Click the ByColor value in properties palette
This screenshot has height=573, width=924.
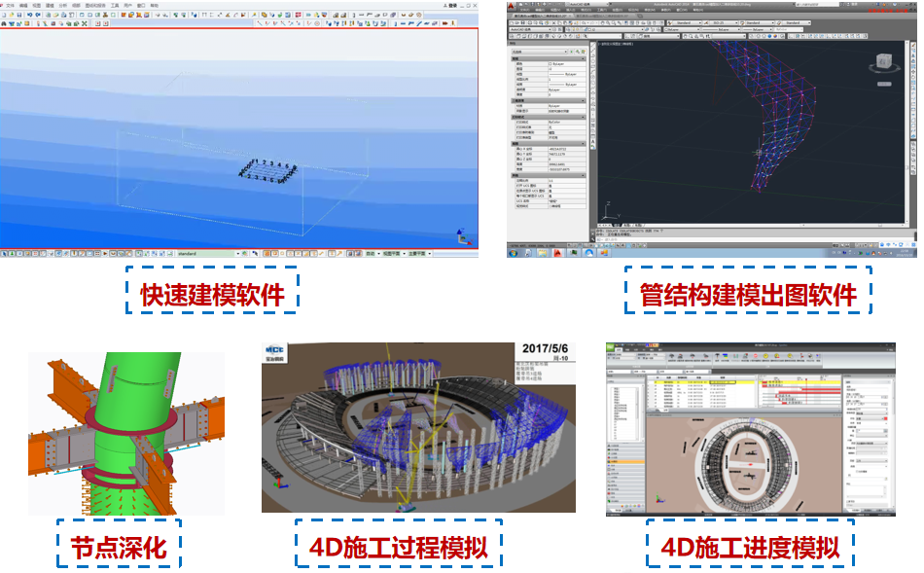click(554, 122)
